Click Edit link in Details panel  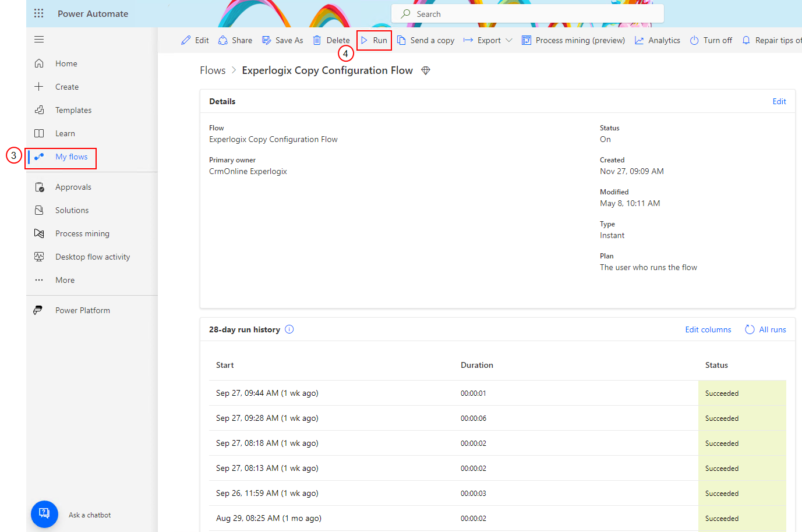(779, 101)
